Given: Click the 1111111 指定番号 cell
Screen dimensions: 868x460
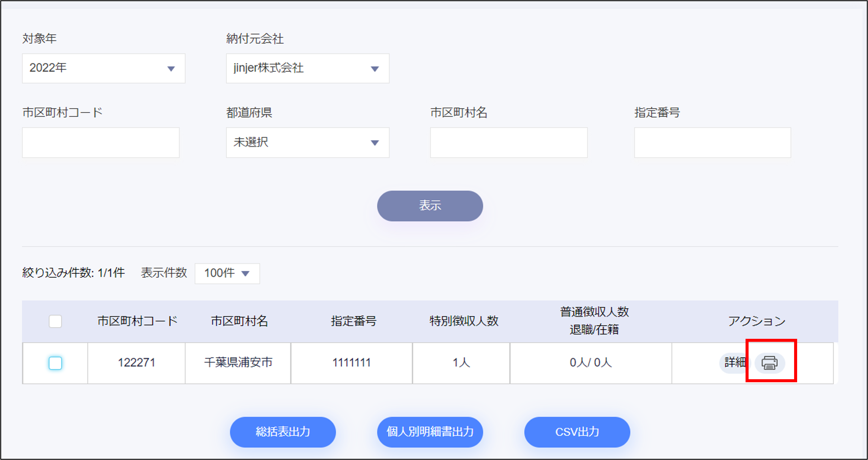Looking at the screenshot, I should (351, 363).
